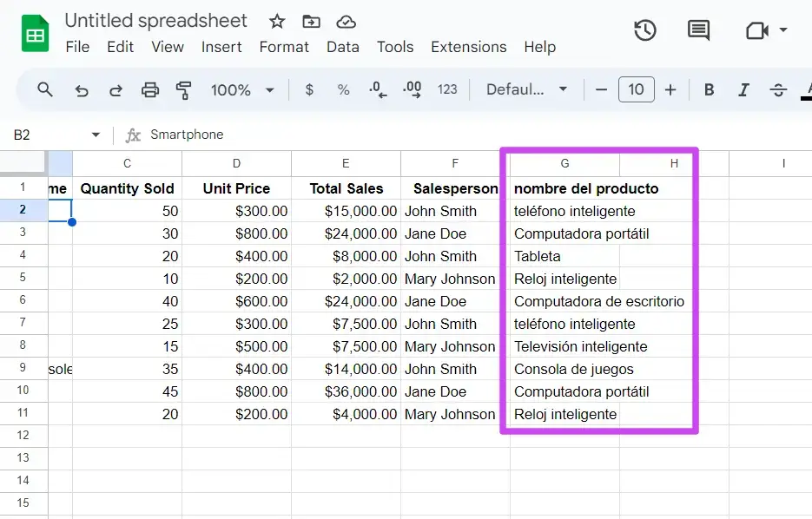Click the move to folder icon
The width and height of the screenshot is (812, 519).
(311, 22)
